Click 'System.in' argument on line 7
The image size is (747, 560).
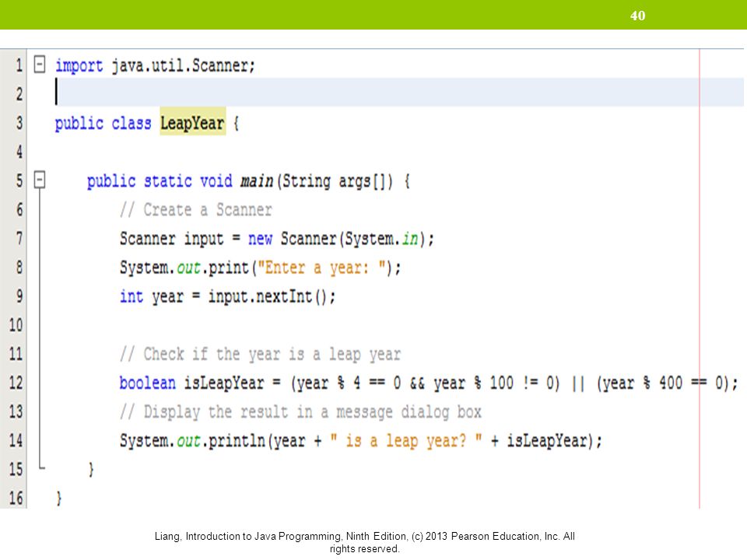[381, 239]
